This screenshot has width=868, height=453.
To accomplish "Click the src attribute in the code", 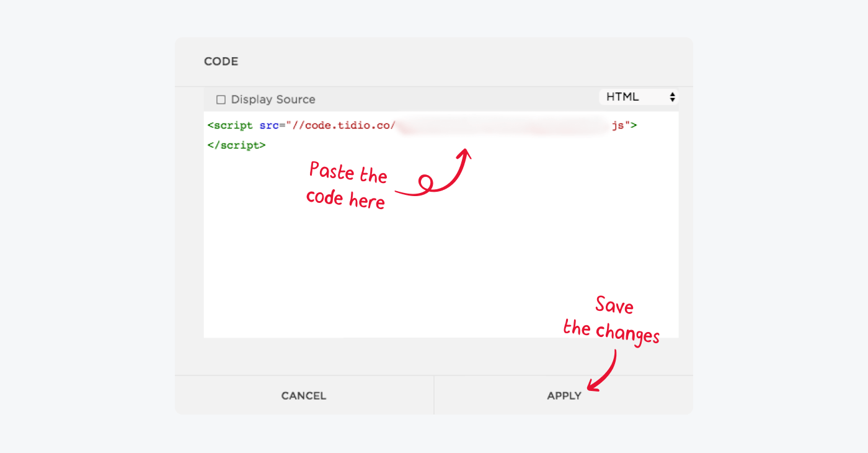I will [269, 125].
